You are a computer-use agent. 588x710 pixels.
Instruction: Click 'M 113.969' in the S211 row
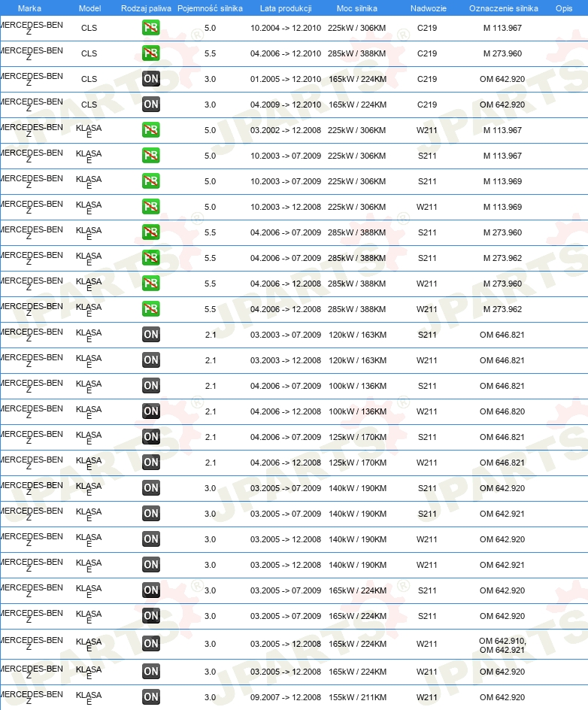coord(502,181)
